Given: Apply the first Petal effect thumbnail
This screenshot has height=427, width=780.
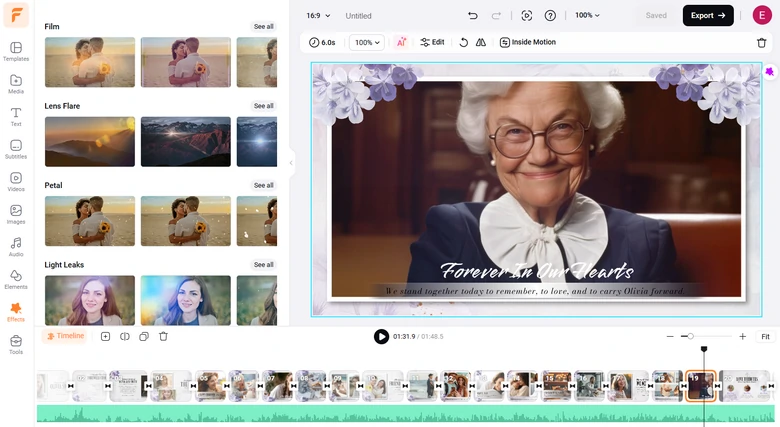Looking at the screenshot, I should (90, 221).
